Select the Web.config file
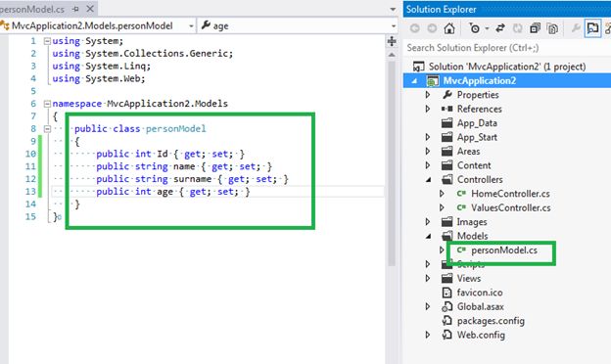 click(481, 336)
